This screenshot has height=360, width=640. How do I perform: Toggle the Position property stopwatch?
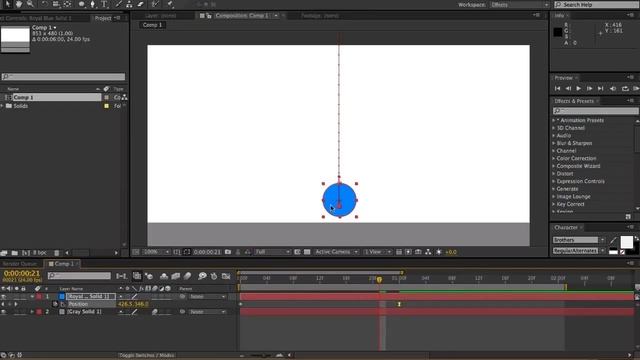pos(55,304)
